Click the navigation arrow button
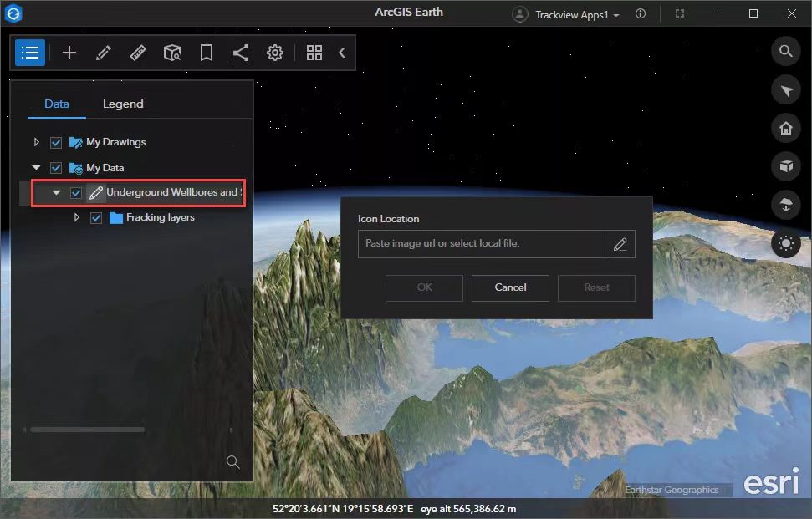Viewport: 812px width, 519px height. [x=786, y=90]
